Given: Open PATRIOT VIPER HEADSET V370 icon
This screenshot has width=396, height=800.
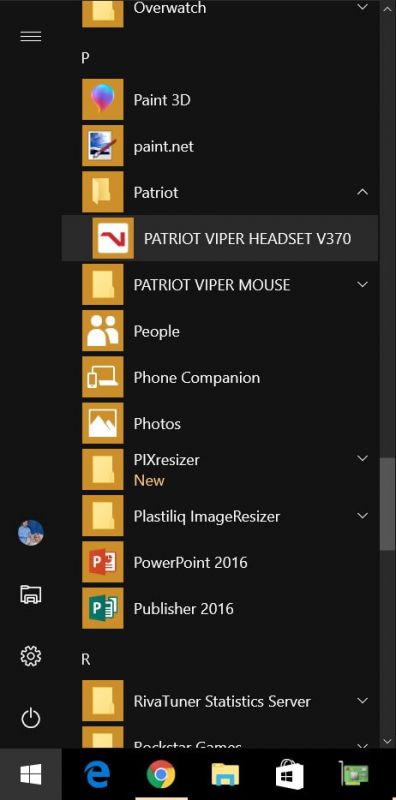Looking at the screenshot, I should coord(113,238).
